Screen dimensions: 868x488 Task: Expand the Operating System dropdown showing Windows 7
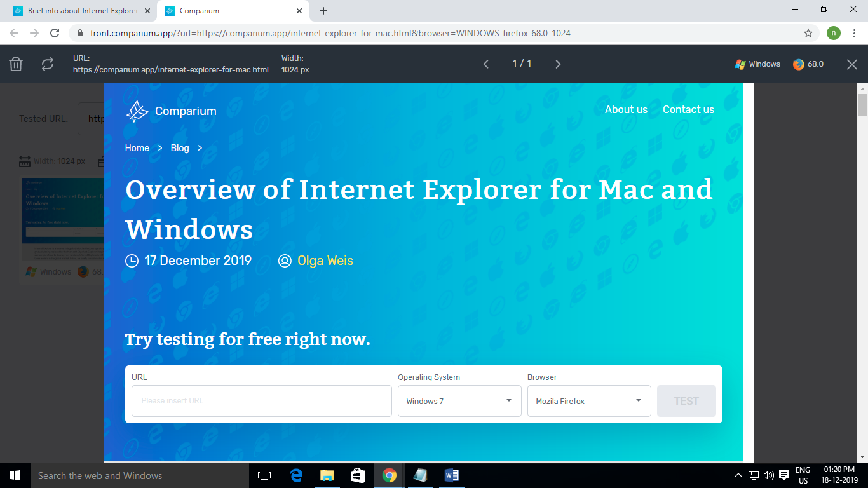[459, 401]
